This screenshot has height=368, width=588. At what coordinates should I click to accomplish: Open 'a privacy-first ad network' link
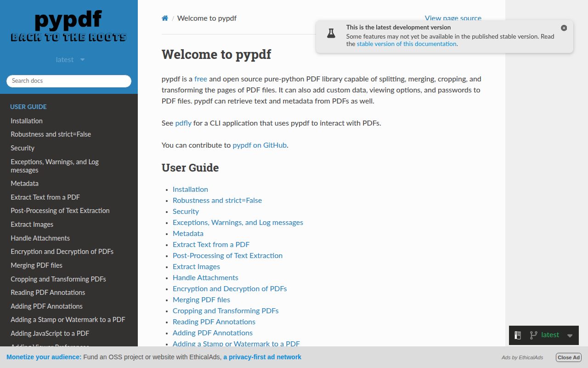(x=262, y=357)
